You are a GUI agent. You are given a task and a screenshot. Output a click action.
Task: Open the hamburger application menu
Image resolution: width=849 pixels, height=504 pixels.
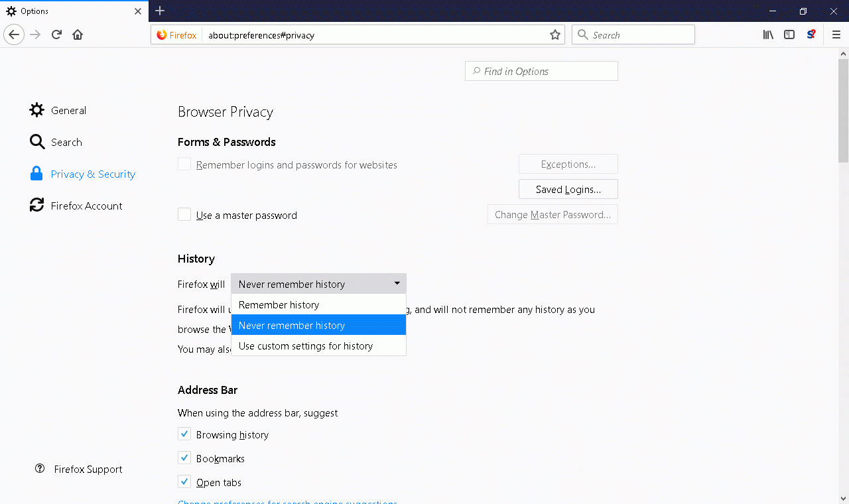[836, 34]
